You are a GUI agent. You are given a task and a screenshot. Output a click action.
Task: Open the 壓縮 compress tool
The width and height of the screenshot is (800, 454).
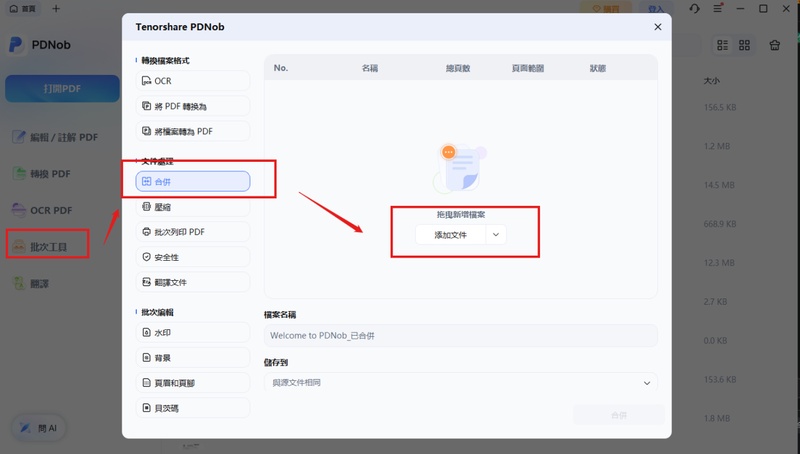(193, 207)
